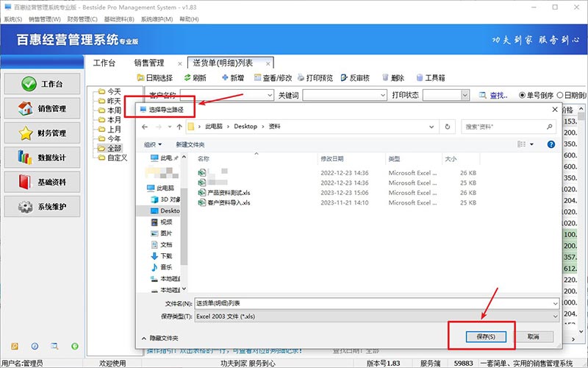Open 数据统计 sidebar module
Image resolution: width=588 pixels, height=368 pixels.
(42, 158)
